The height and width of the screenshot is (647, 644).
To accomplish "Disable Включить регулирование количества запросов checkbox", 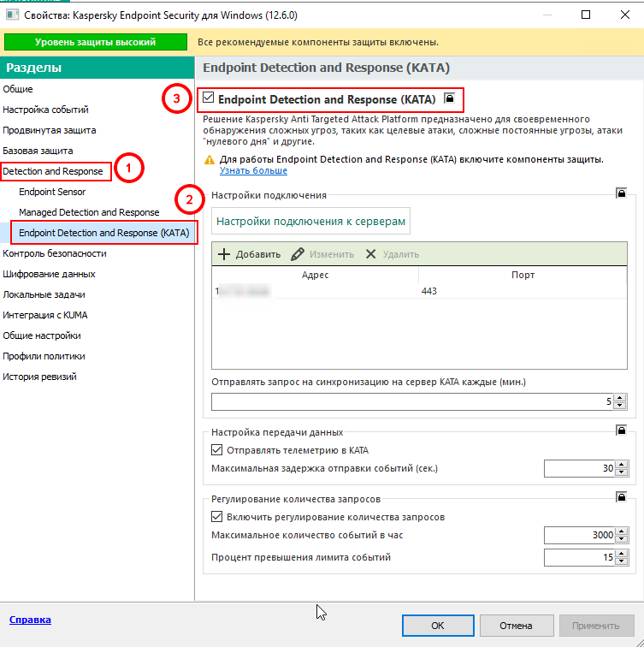I will 217,517.
